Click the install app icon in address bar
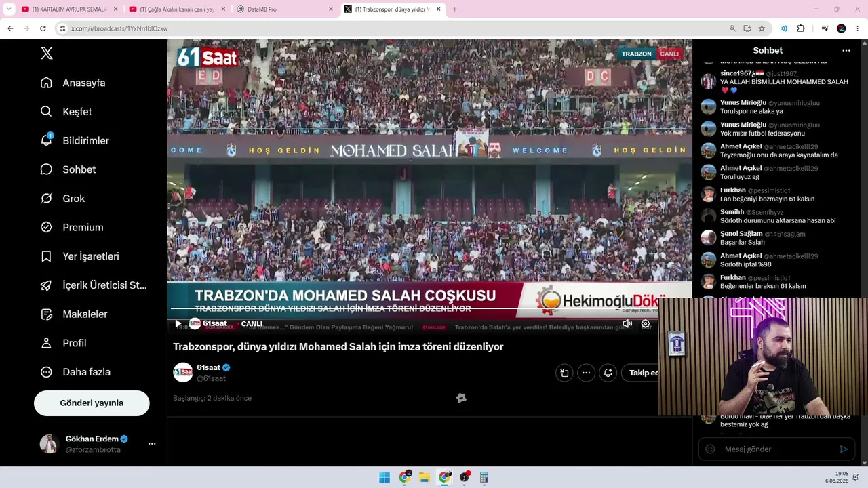Viewport: 868px width, 488px height. 747,28
